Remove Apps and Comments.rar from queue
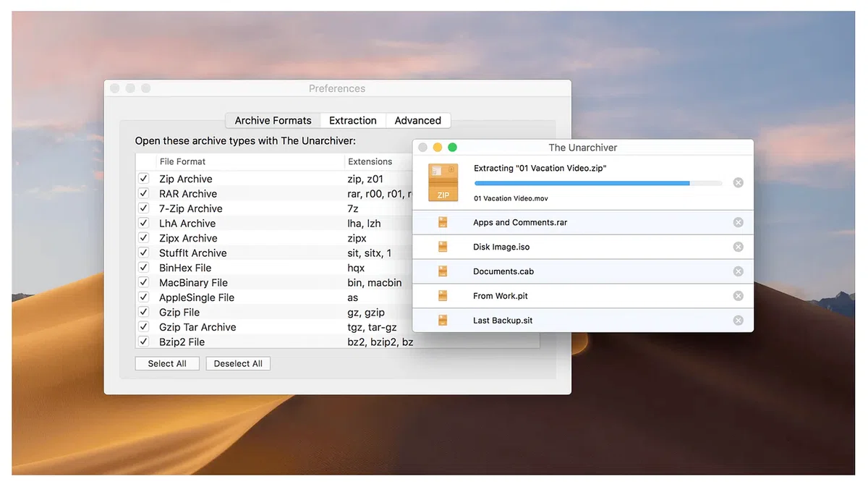Screen dimensions: 868x487 [x=738, y=222]
